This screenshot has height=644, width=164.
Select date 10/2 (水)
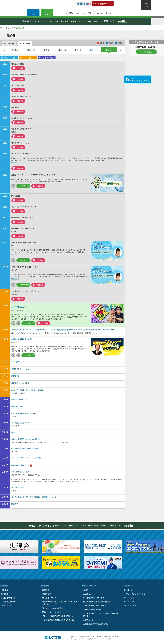click(x=47, y=50)
